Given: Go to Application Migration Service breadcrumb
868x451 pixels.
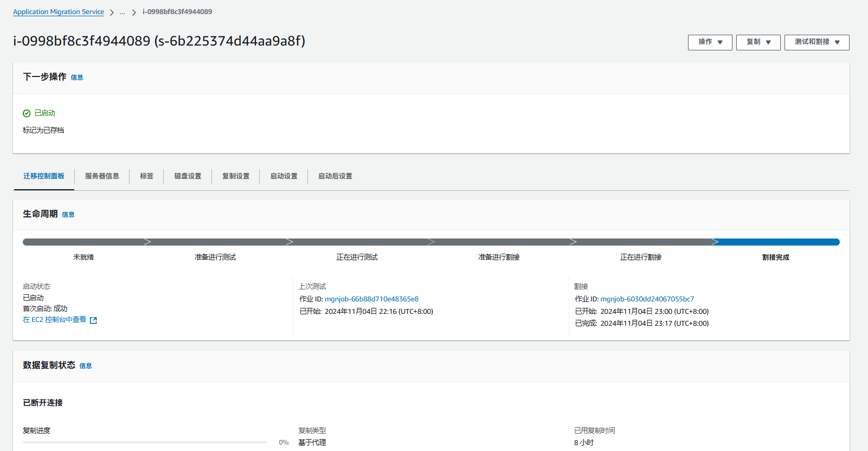Looking at the screenshot, I should coord(59,12).
